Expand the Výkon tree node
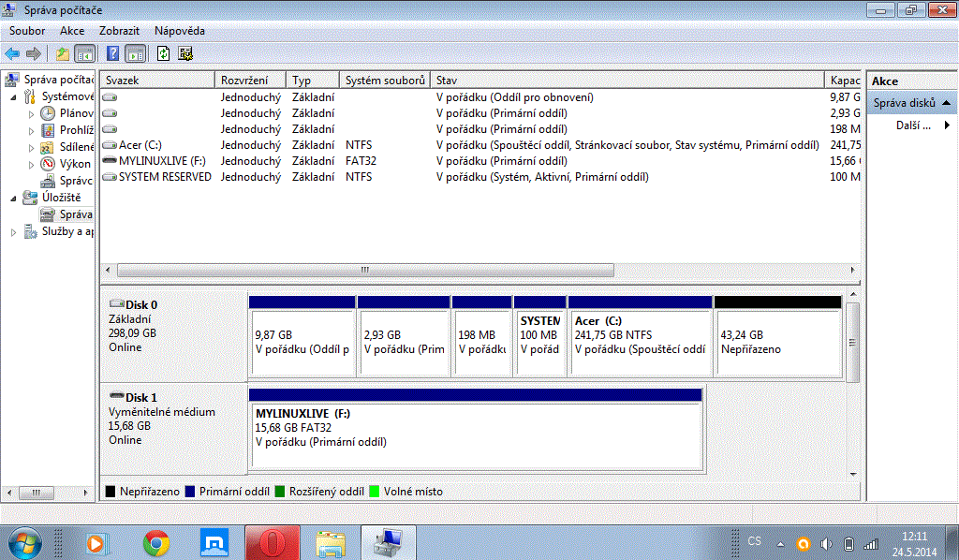959x560 pixels. tap(31, 164)
